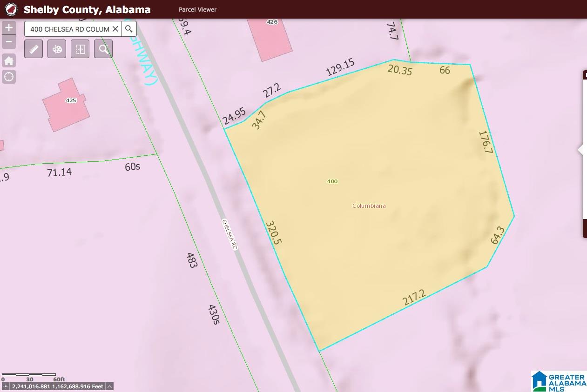This screenshot has height=392, width=587.
Task: Find my location with the locate button
Action: (x=9, y=77)
